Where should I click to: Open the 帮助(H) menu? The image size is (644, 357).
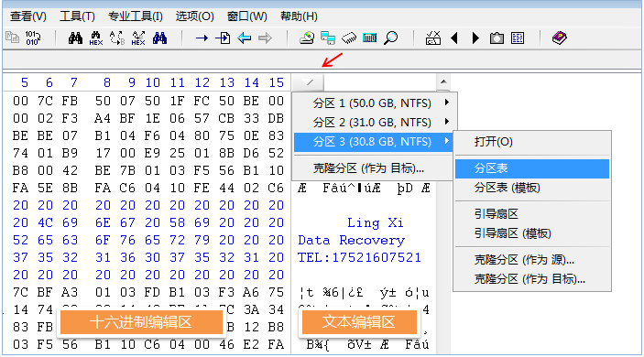(x=299, y=16)
